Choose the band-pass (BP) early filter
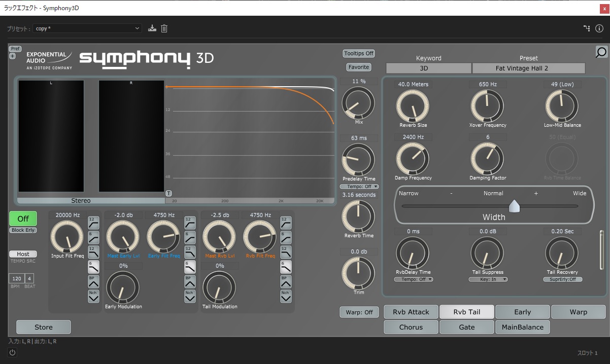Screen dimensions: 610x364 coord(190,281)
